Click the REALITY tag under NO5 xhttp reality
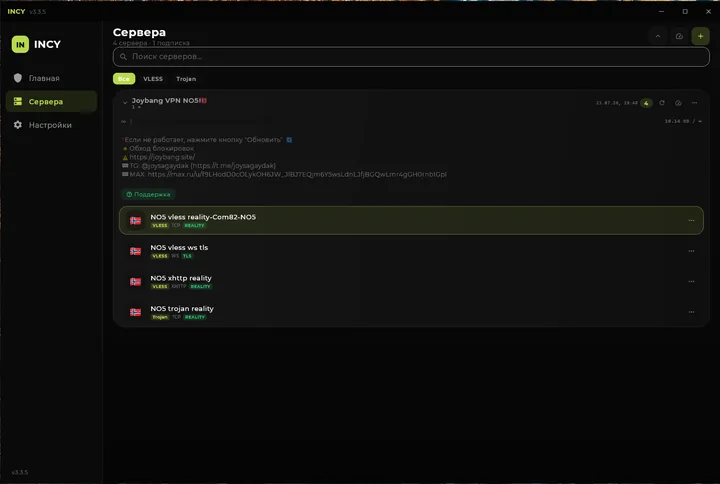The width and height of the screenshot is (720, 484). tap(201, 287)
